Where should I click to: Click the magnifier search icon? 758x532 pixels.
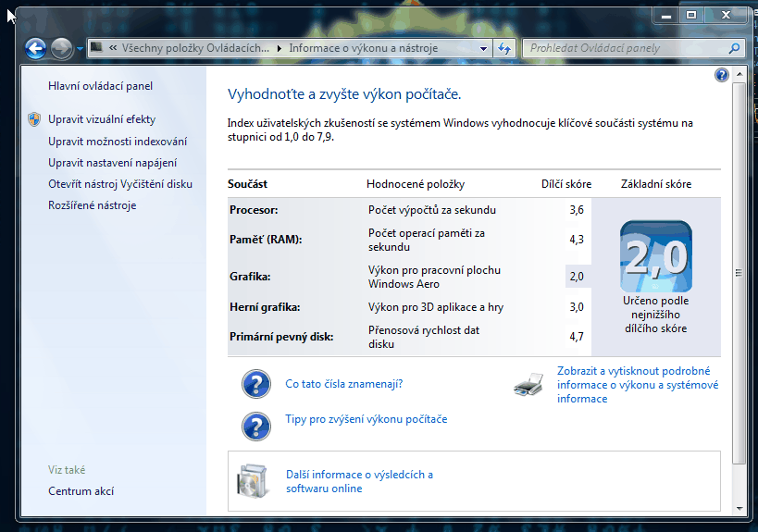734,48
